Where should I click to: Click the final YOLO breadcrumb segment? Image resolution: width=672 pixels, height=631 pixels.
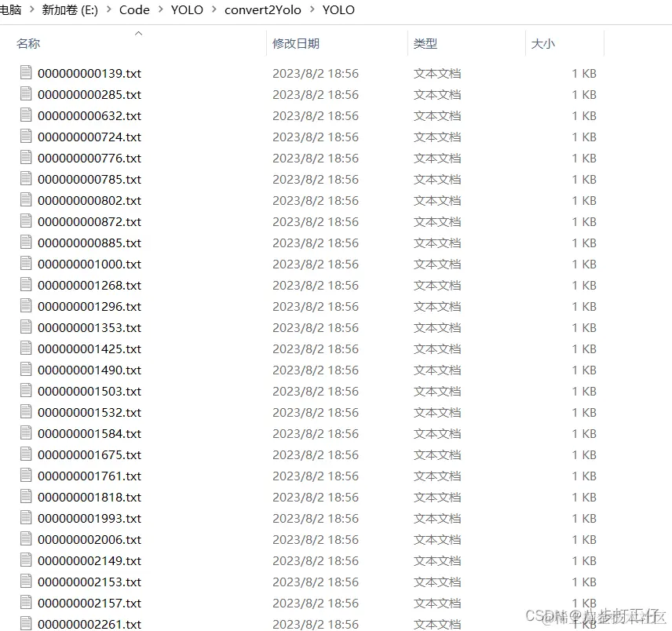338,10
